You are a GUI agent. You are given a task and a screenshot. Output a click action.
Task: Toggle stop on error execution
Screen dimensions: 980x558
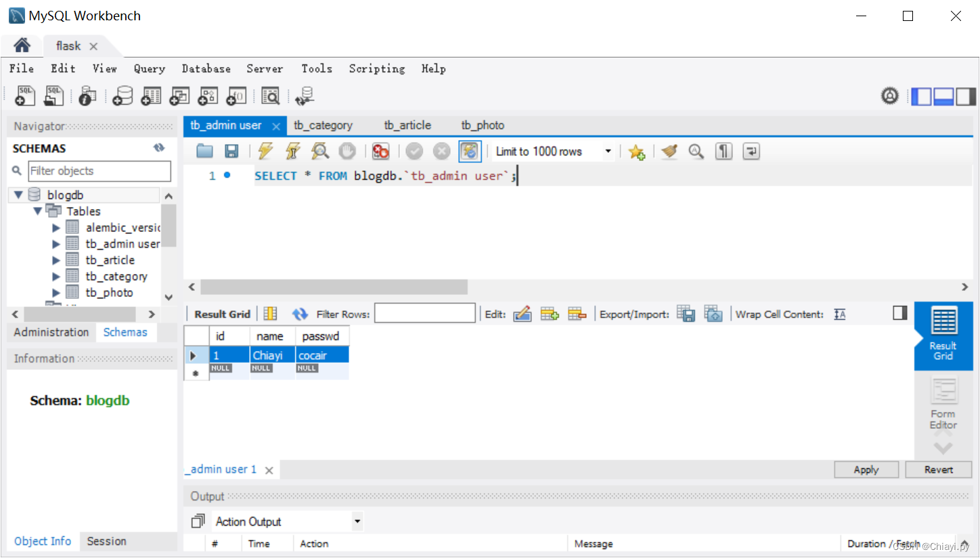380,152
